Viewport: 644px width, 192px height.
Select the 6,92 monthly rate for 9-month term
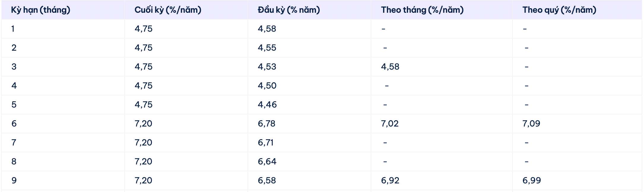coord(390,180)
